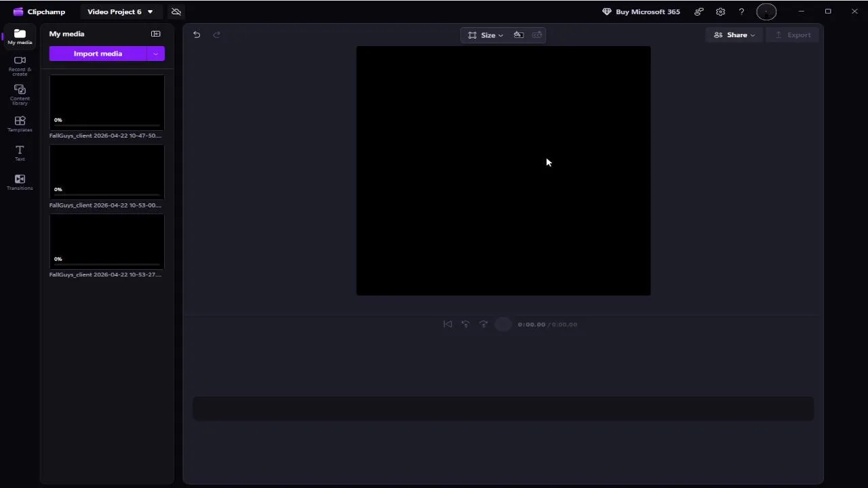The image size is (868, 488).
Task: Click the 10-47-50 clip's upload progress bar
Action: point(106,126)
